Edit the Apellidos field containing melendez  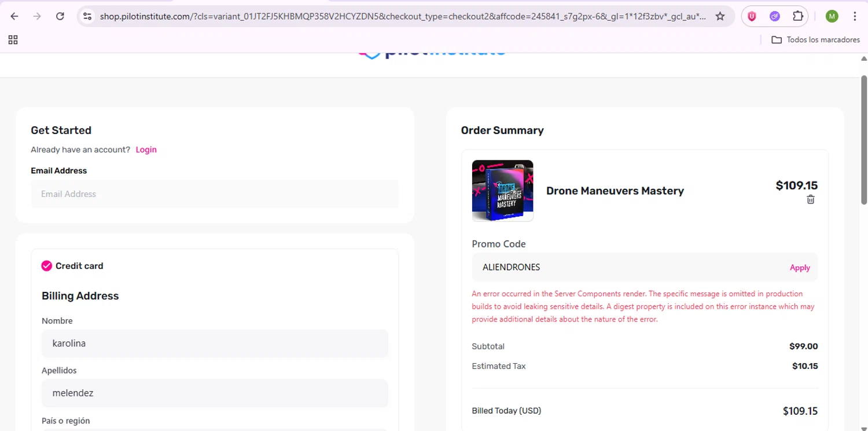tap(215, 393)
